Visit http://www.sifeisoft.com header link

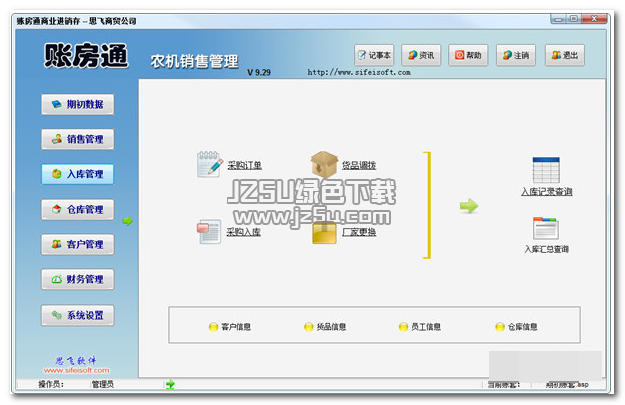pos(359,72)
